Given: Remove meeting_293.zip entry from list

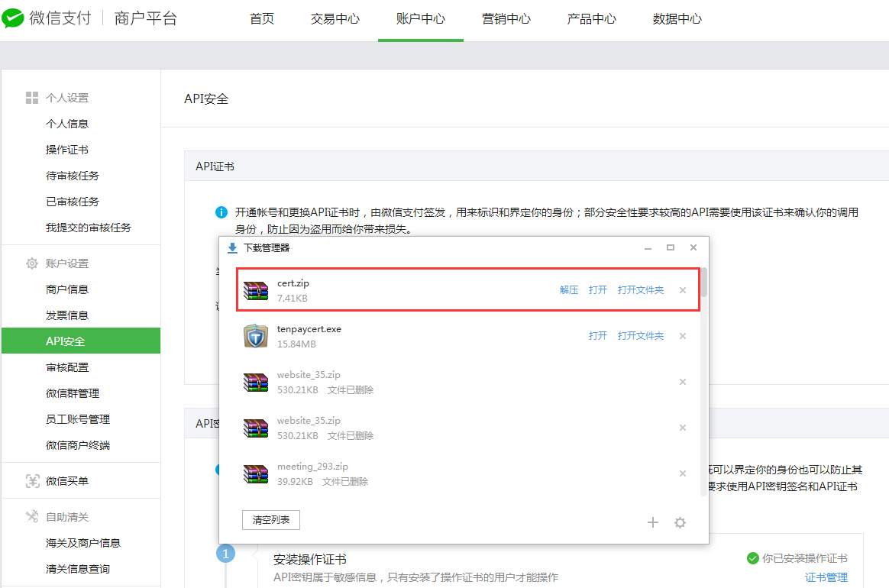Looking at the screenshot, I should click(x=683, y=473).
